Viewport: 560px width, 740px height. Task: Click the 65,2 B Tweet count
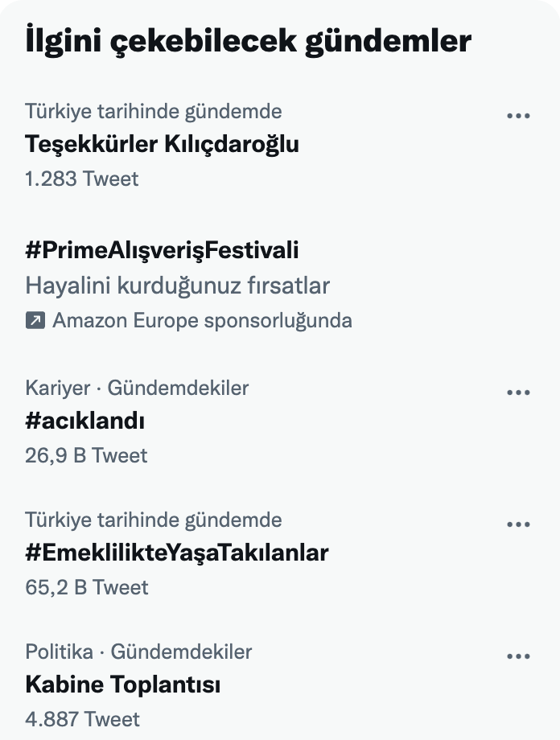click(x=84, y=588)
